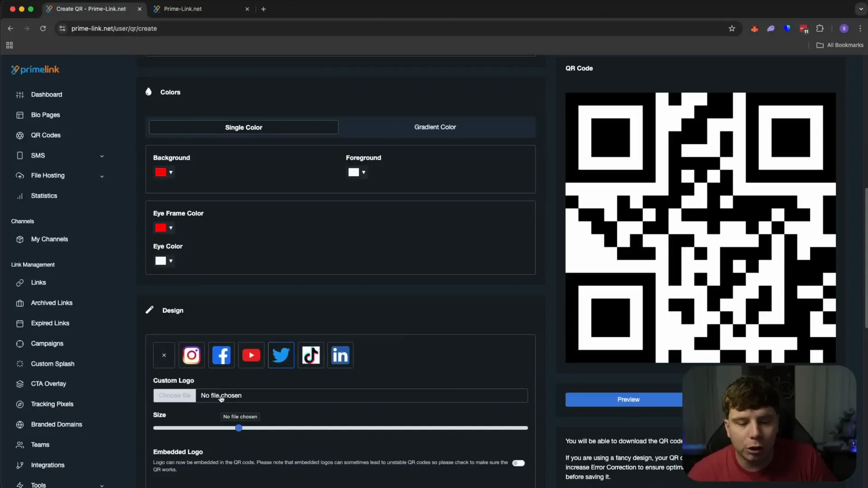This screenshot has height=488, width=868.
Task: Switch to Single Color tab
Action: click(x=244, y=127)
